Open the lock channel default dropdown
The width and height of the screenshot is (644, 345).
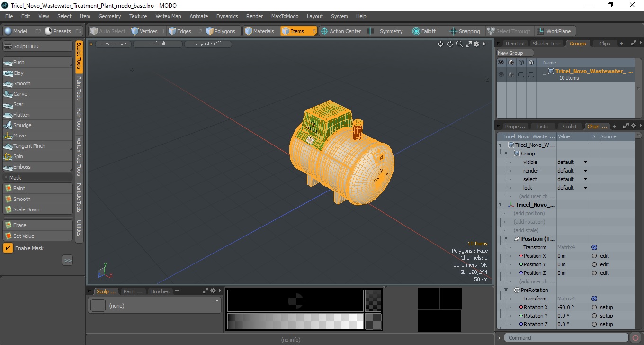point(572,188)
